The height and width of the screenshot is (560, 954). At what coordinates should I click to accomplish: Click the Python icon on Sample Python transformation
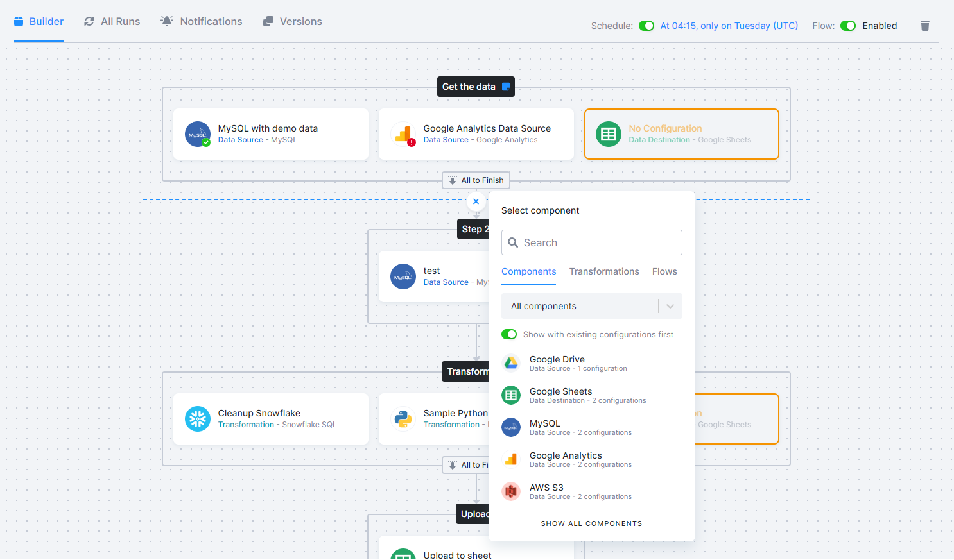(403, 419)
